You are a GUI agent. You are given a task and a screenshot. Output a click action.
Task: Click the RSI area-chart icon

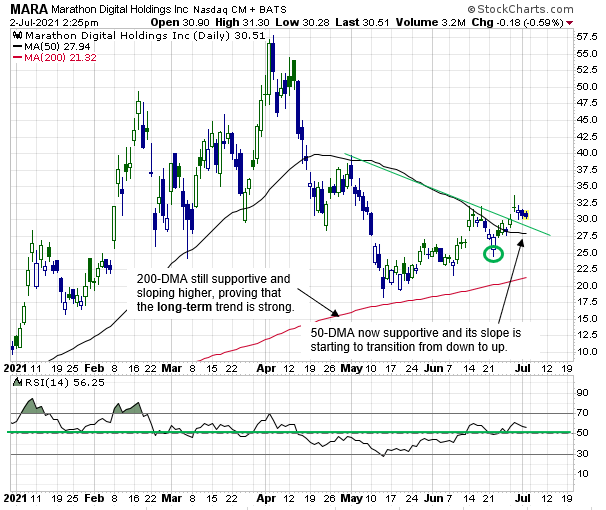click(17, 382)
